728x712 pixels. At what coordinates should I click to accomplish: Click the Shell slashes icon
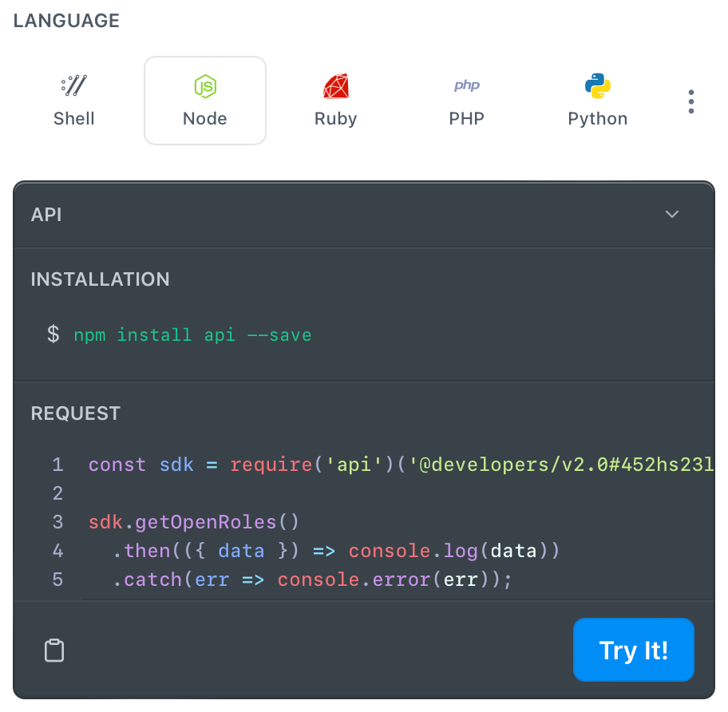pyautogui.click(x=73, y=85)
